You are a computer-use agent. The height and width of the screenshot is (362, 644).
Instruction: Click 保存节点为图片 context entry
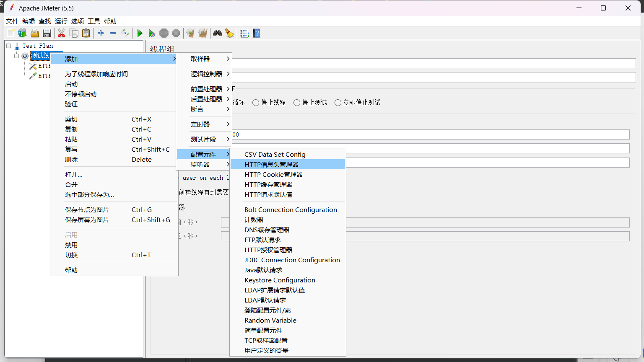point(114,210)
